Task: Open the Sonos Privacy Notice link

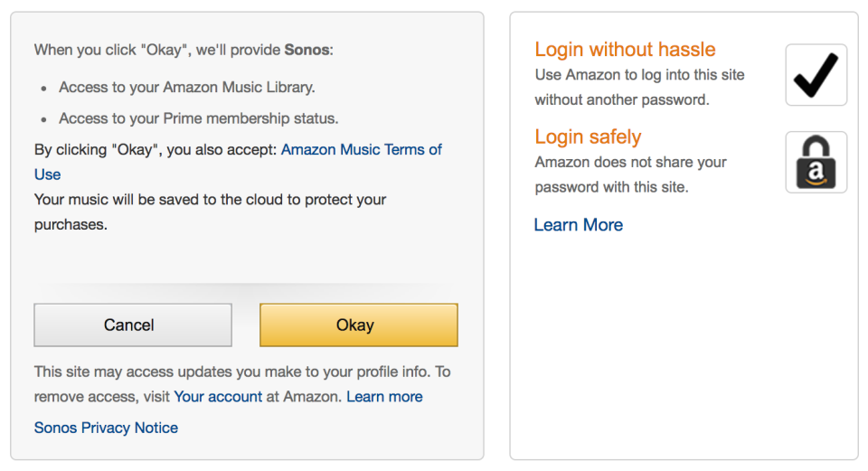Action: point(107,428)
